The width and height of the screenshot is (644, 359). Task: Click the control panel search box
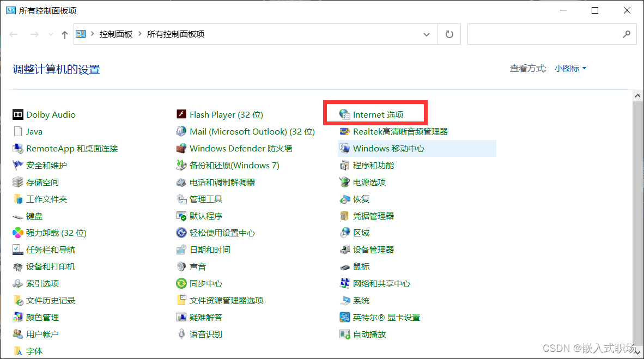point(552,34)
